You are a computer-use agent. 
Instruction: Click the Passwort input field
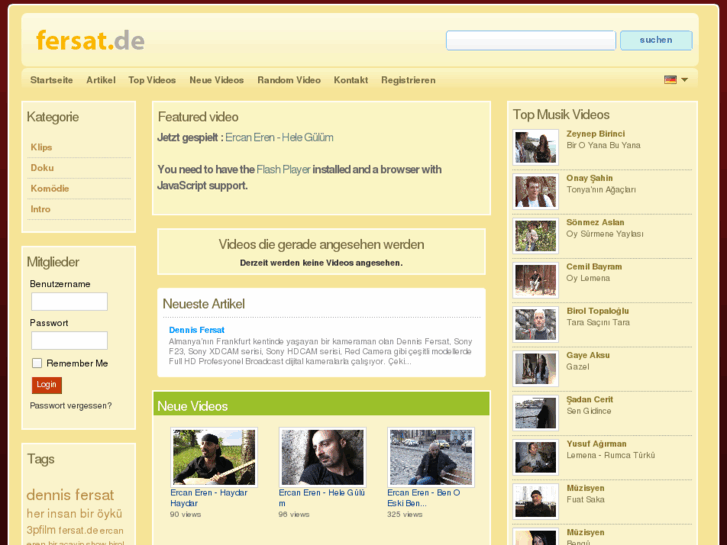[x=70, y=340]
